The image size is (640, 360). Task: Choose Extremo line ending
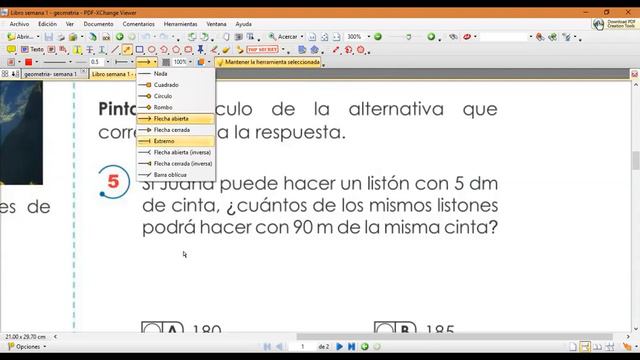click(x=176, y=141)
